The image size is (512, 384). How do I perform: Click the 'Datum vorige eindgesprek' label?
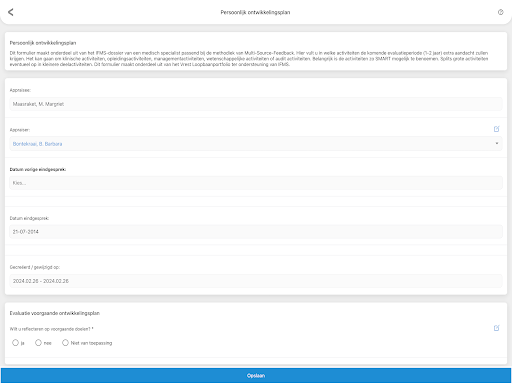[x=38, y=169]
